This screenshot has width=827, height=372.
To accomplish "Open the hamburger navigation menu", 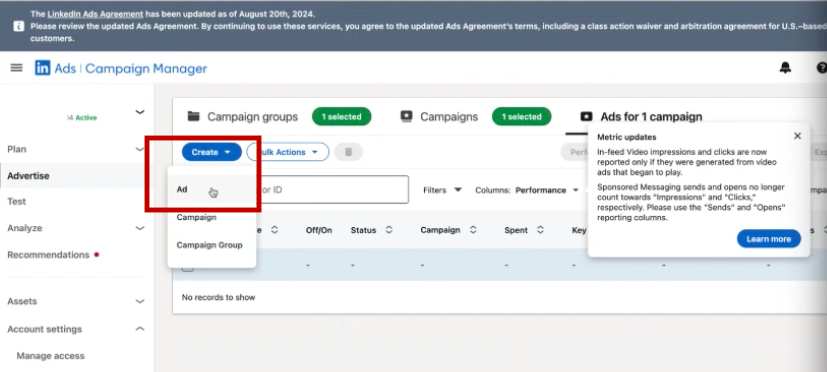I will (16, 68).
